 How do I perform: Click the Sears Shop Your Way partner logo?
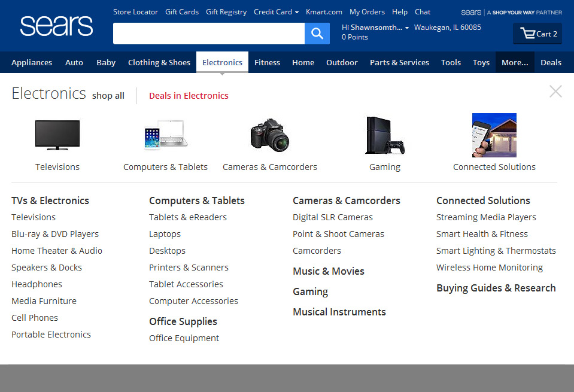(x=511, y=13)
